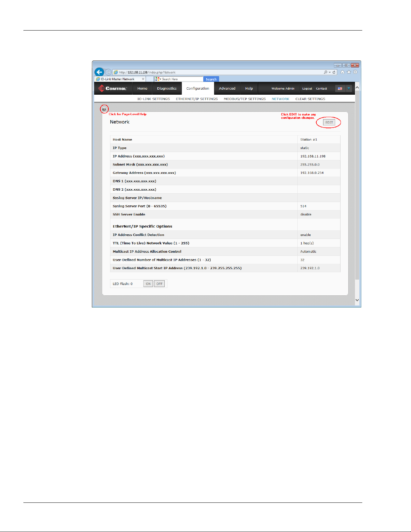This screenshot has height=532, width=411.
Task: Open the Home menu
Action: point(142,89)
